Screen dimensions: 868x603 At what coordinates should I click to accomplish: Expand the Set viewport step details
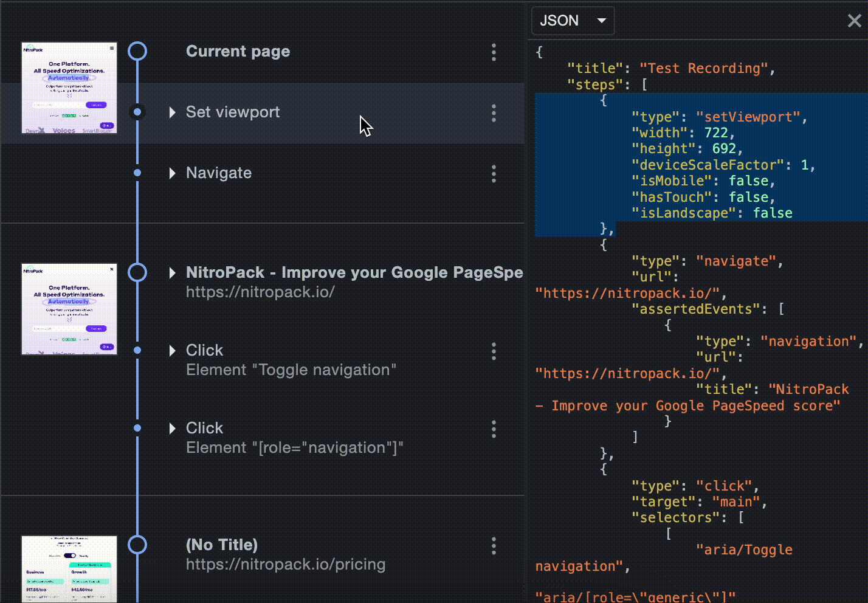[x=172, y=112]
